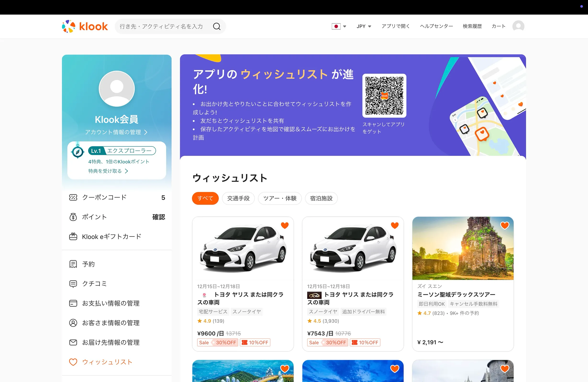This screenshot has width=588, height=382.
Task: Select the ツアー・体験 filter tab
Action: click(280, 198)
